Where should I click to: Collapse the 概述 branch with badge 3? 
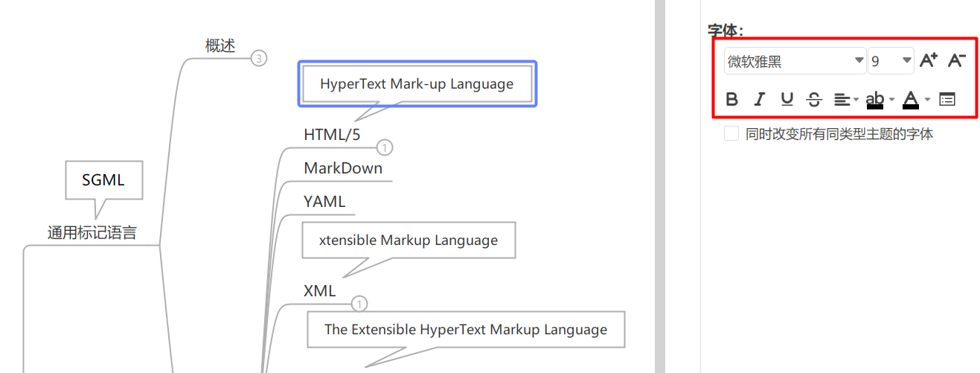[x=259, y=58]
